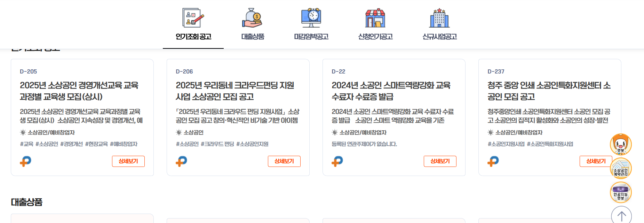644x223 pixels.
Task: Click 상세보기 on the 스마트역량강화 card
Action: [x=440, y=161]
